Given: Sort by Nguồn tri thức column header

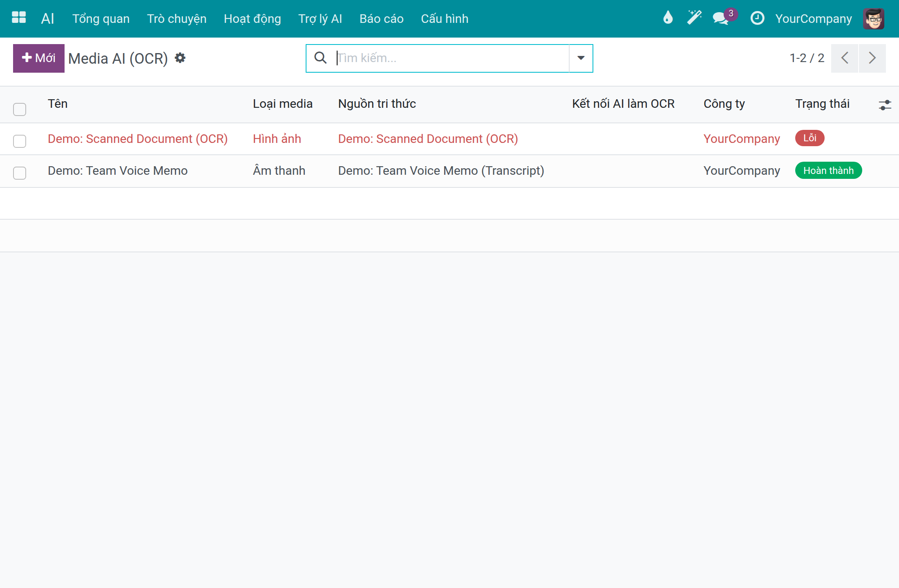Looking at the screenshot, I should click(377, 104).
